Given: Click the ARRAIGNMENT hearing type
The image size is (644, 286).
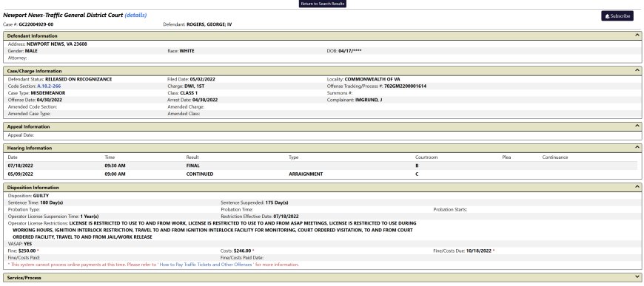Looking at the screenshot, I should [306, 174].
